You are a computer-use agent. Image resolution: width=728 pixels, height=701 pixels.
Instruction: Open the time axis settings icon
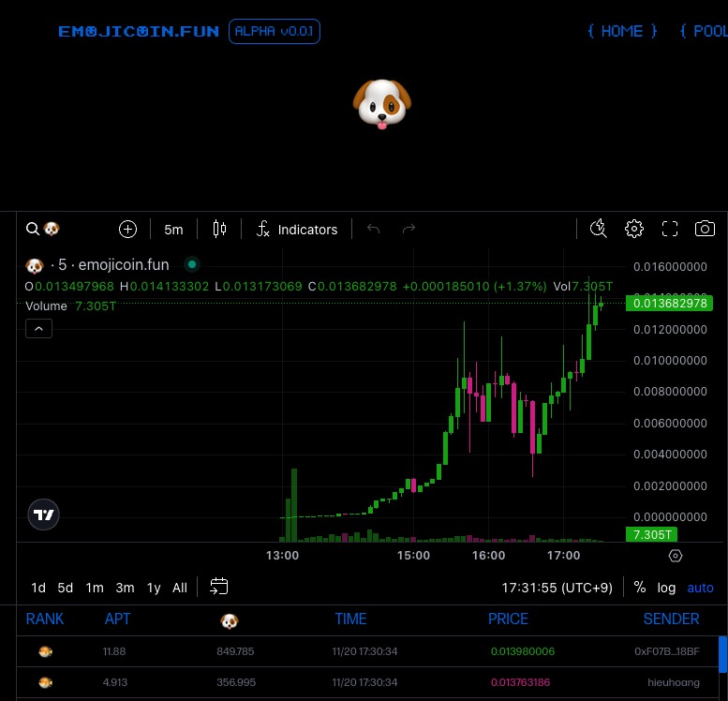pyautogui.click(x=676, y=556)
